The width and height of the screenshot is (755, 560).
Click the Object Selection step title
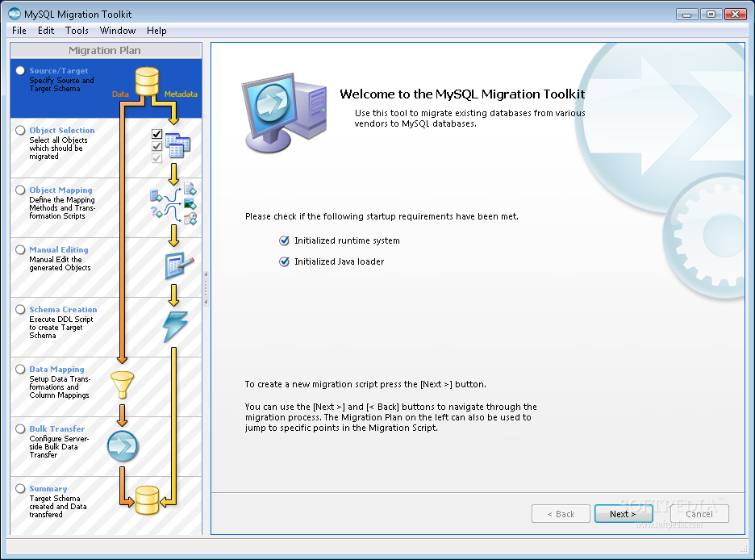62,130
